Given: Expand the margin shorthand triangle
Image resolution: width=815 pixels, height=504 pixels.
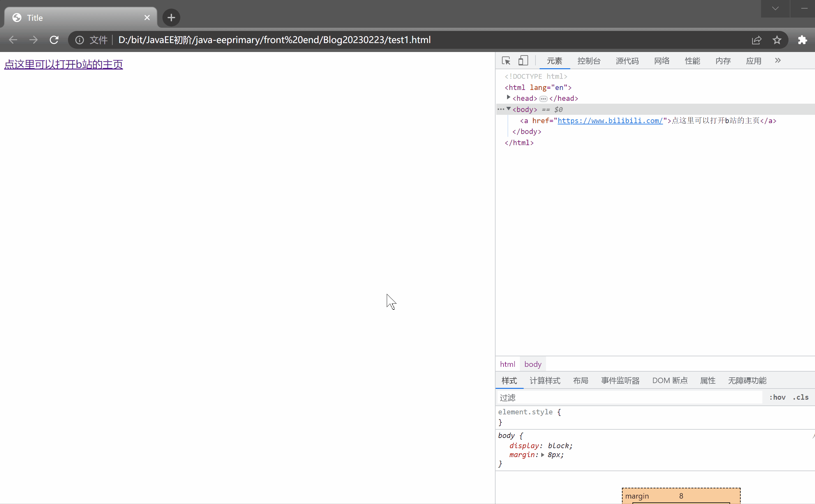Looking at the screenshot, I should click(542, 455).
